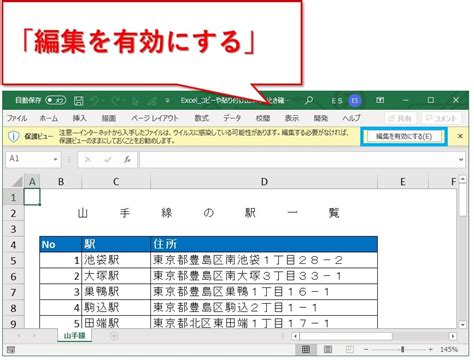The width and height of the screenshot is (474, 360).
Task: Switch to the 校閲 (Review) tab
Action: click(263, 118)
